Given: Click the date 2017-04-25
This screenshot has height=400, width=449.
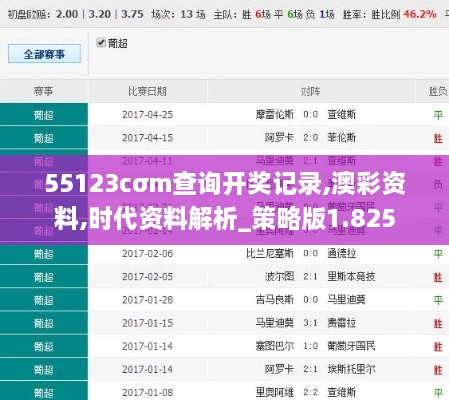Looking at the screenshot, I should 147,115.
